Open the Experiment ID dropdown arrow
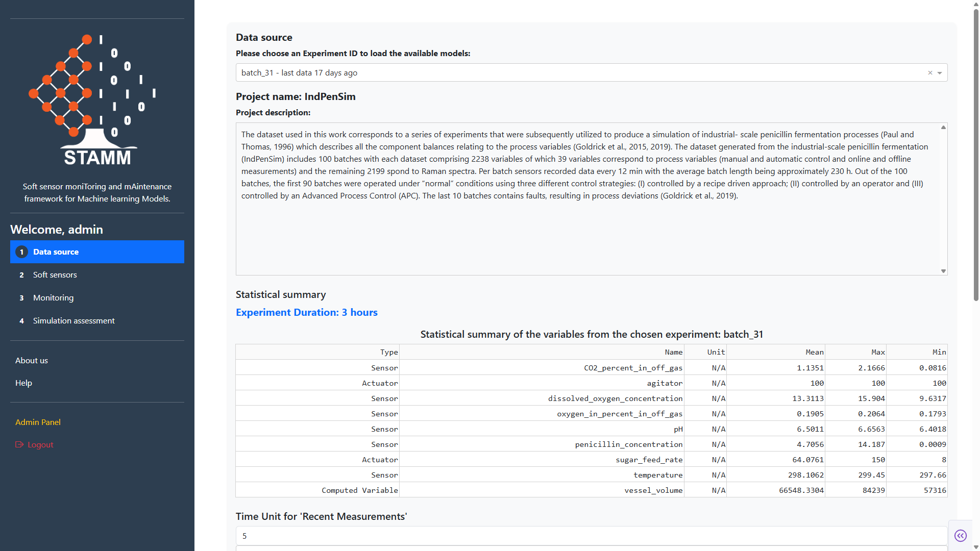980x551 pixels. click(940, 73)
